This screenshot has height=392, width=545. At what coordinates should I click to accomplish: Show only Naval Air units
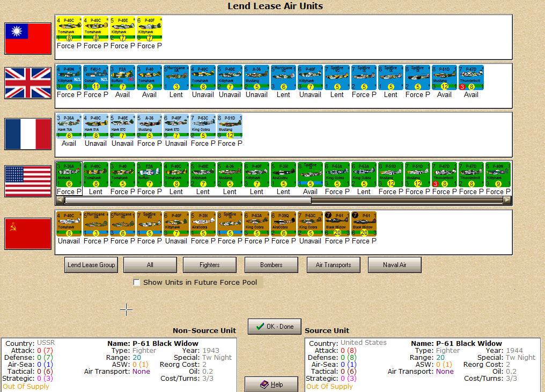click(394, 265)
